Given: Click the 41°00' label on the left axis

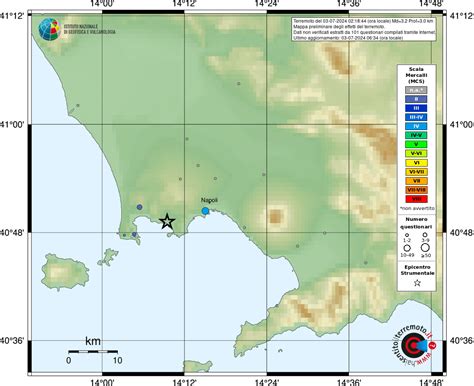Looking at the screenshot, I should coord(13,124).
